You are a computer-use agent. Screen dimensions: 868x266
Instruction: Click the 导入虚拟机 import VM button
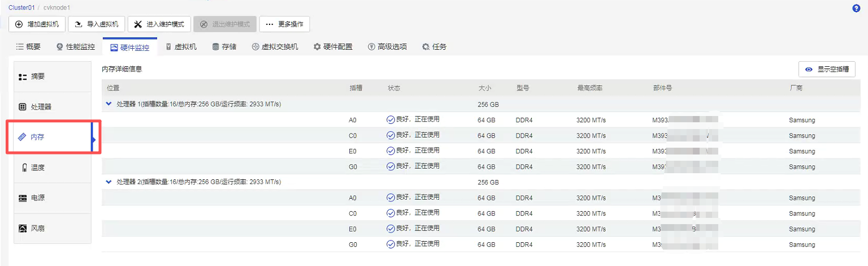click(97, 24)
